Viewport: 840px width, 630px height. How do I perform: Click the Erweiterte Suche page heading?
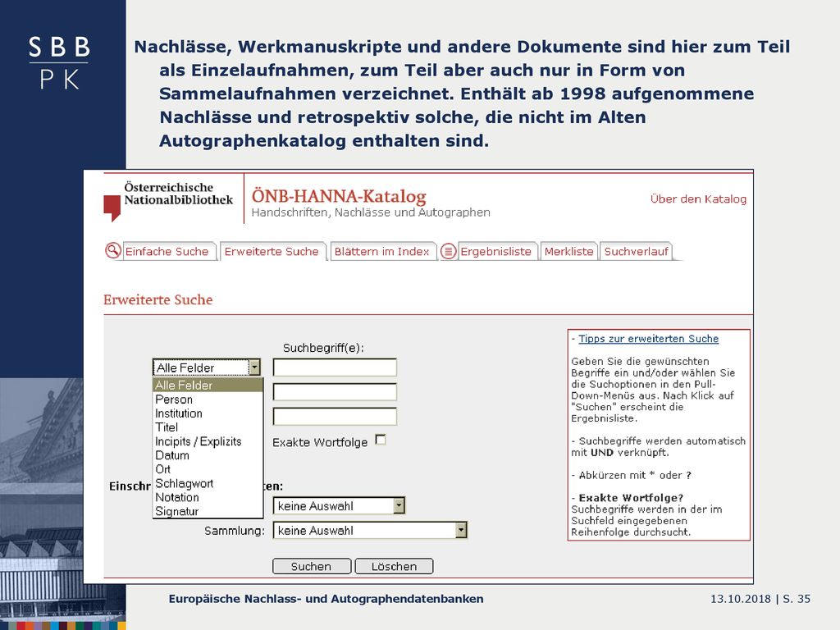pos(158,299)
